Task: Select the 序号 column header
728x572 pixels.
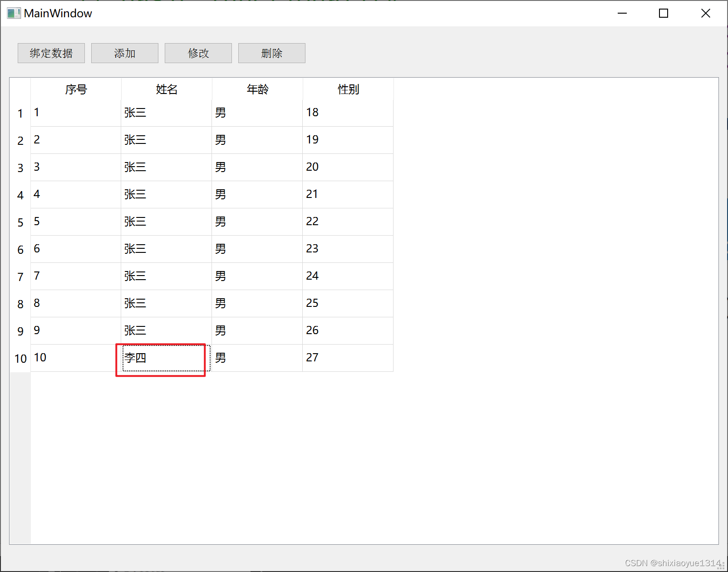Action: point(75,89)
